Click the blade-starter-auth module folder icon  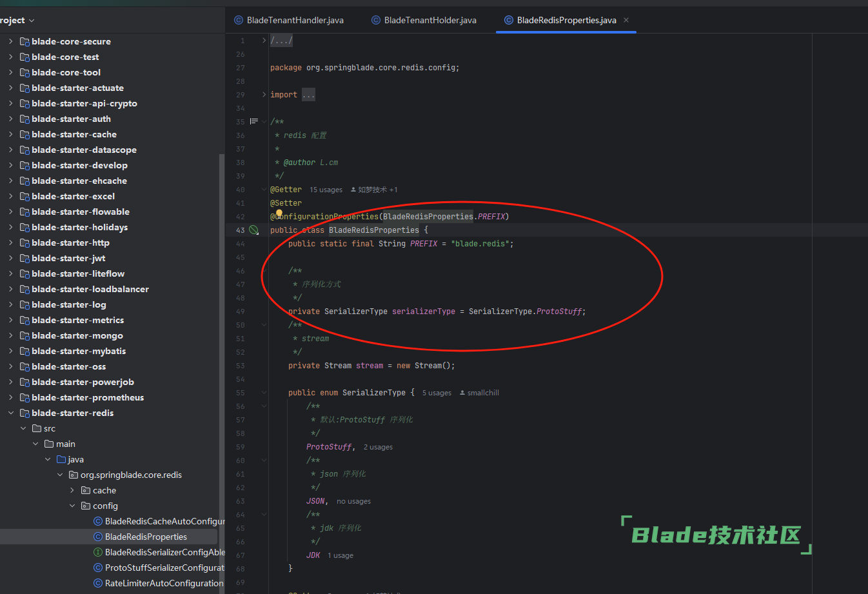coord(25,119)
